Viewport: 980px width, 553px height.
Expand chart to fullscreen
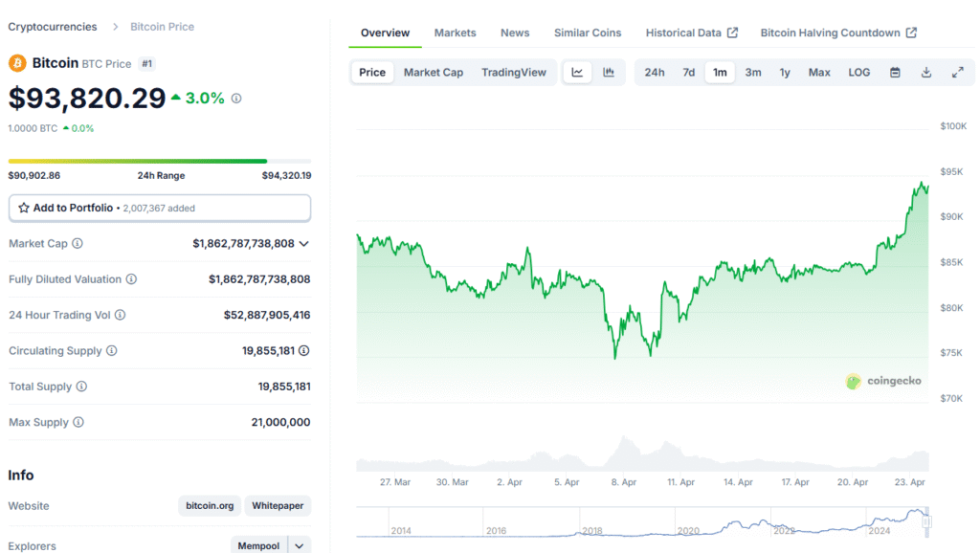pyautogui.click(x=957, y=73)
